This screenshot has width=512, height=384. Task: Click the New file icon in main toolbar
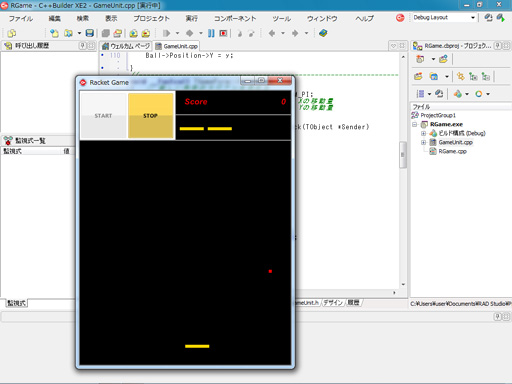coord(54,33)
